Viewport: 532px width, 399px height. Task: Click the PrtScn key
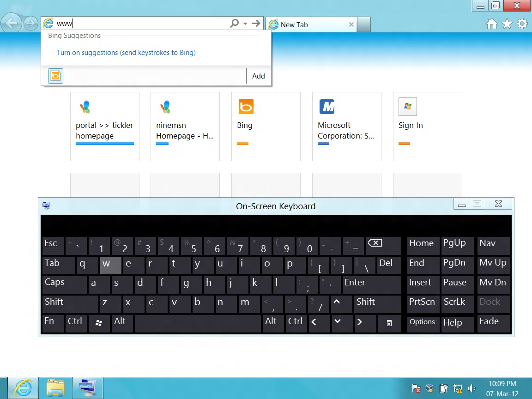pos(423,304)
